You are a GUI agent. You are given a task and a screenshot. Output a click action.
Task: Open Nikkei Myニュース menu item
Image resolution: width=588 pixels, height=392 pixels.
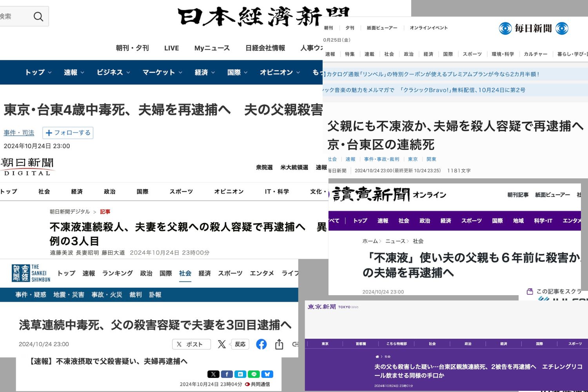point(212,48)
